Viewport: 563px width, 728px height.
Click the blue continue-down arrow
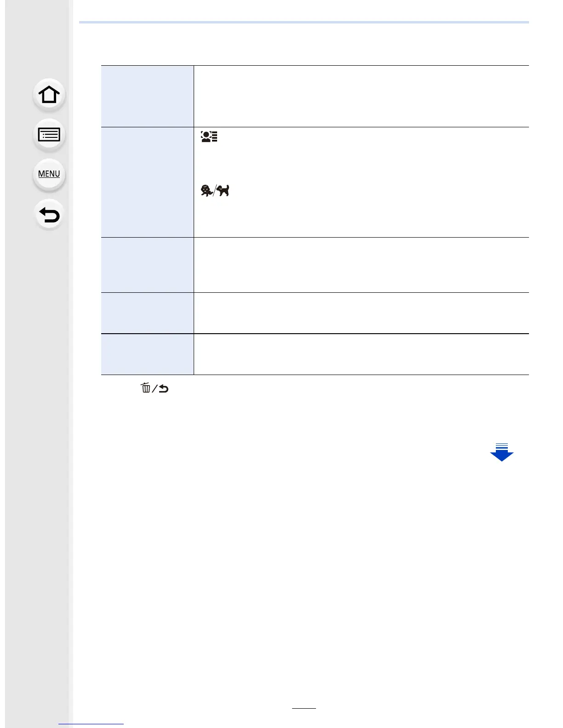point(501,452)
